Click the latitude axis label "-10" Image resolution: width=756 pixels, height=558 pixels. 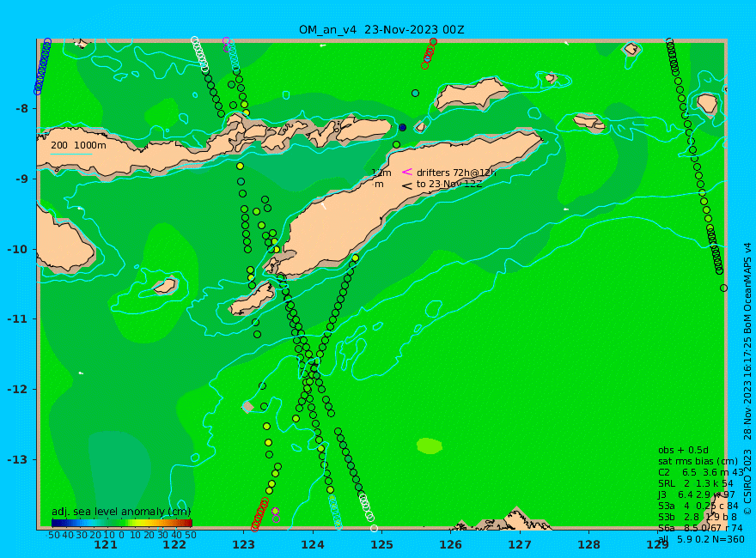[18, 249]
